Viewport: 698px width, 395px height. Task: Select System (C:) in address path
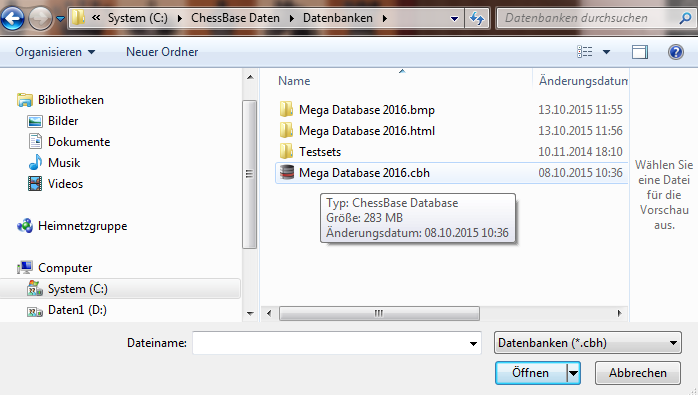138,18
